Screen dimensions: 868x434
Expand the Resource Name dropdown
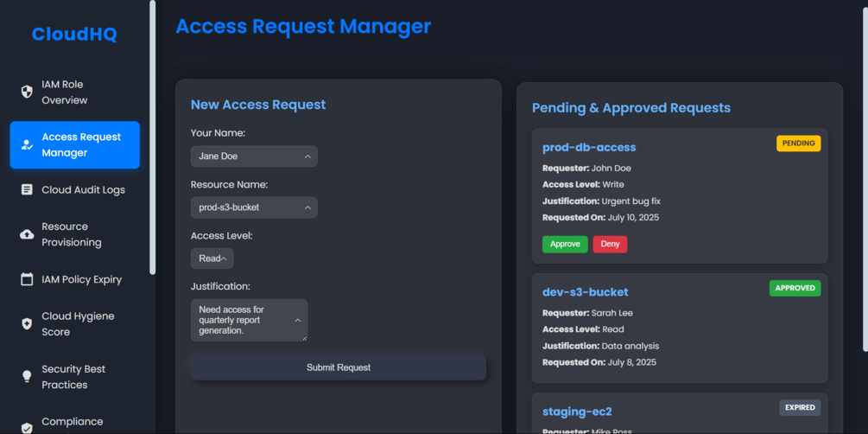[254, 207]
